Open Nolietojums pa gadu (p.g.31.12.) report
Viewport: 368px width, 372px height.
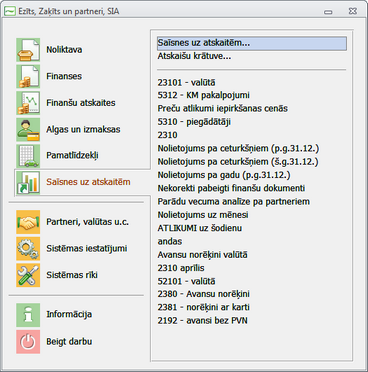pos(224,175)
